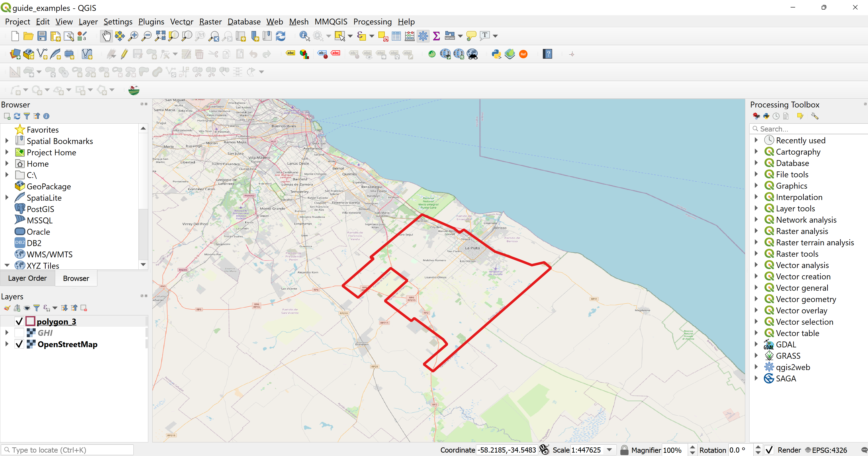Click the Statistical Summary sigma icon
Viewport: 868px width, 456px height.
436,36
